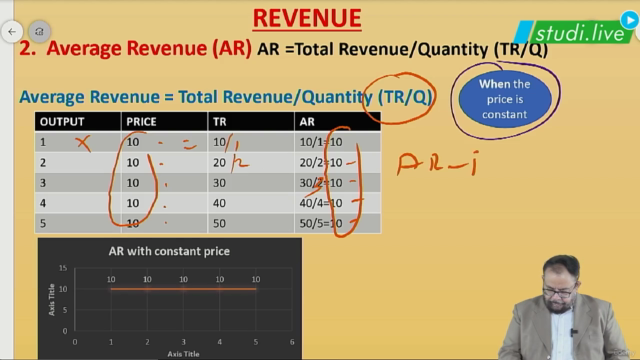The height and width of the screenshot is (360, 640).
Task: Click the data label 10 above x=1
Action: 111,280
